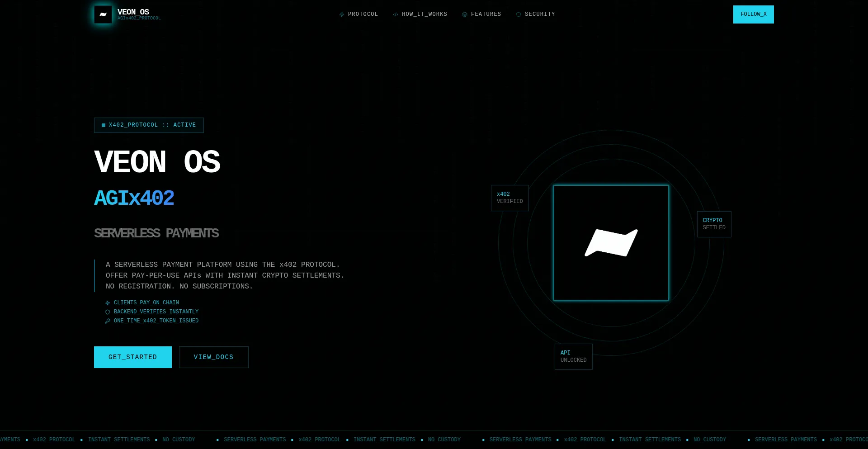Open the PROTOCOL nav menu item

coord(363,14)
